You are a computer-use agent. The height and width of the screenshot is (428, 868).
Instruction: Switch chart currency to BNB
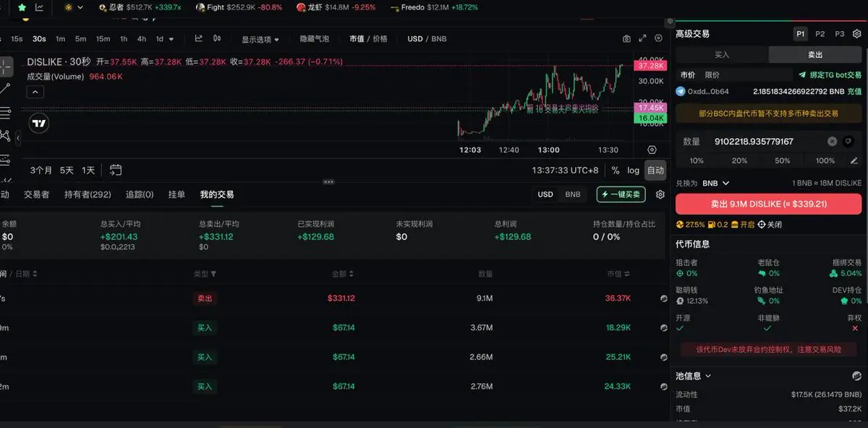tap(439, 39)
